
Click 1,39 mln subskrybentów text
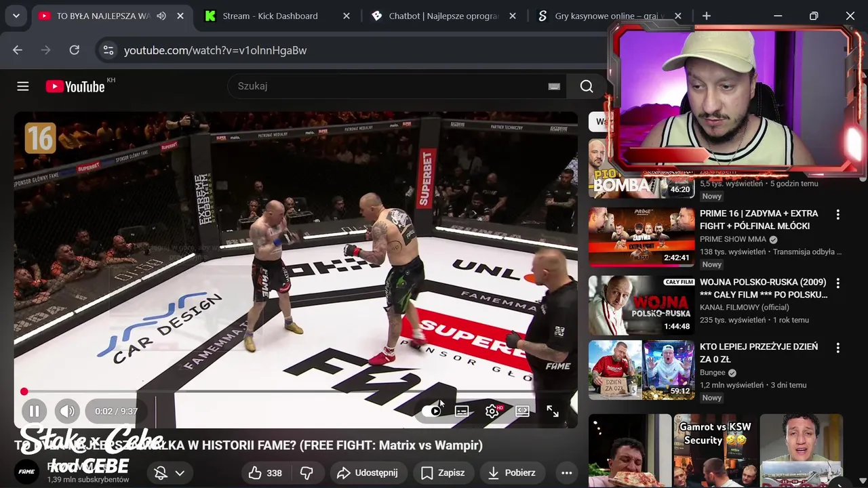(x=88, y=480)
